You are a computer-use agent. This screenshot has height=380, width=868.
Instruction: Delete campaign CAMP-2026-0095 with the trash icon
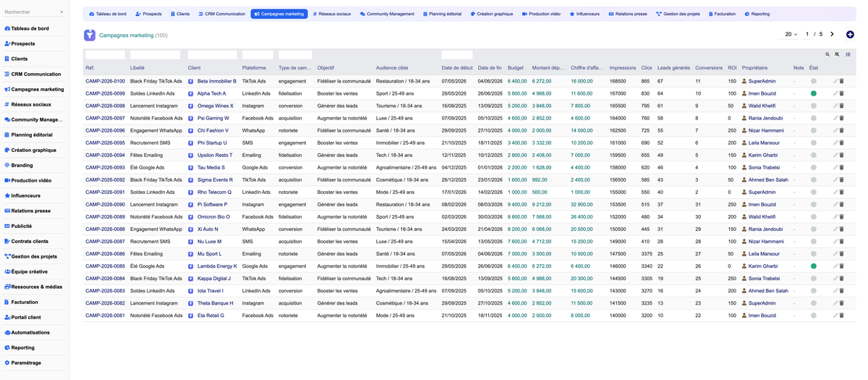[x=842, y=143]
